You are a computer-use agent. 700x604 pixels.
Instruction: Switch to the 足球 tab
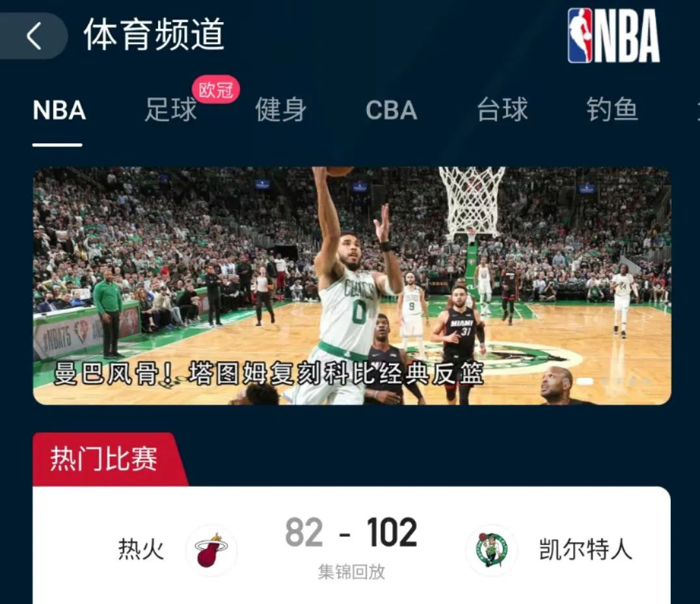[x=170, y=111]
